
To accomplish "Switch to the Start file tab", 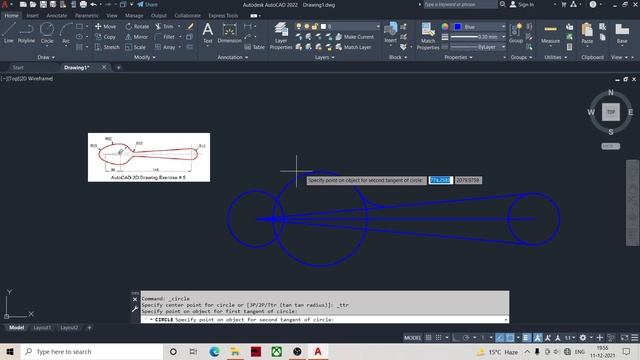I will coord(18,67).
